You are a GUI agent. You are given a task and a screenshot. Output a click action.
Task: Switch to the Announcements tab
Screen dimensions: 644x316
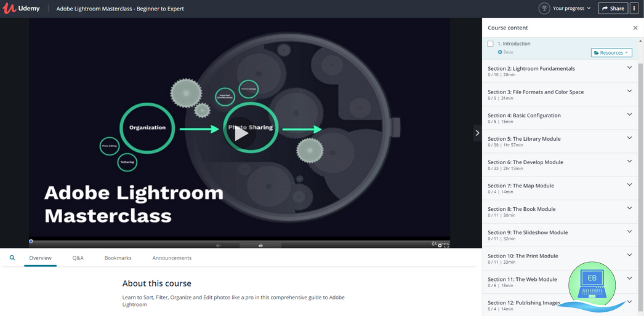point(172,258)
